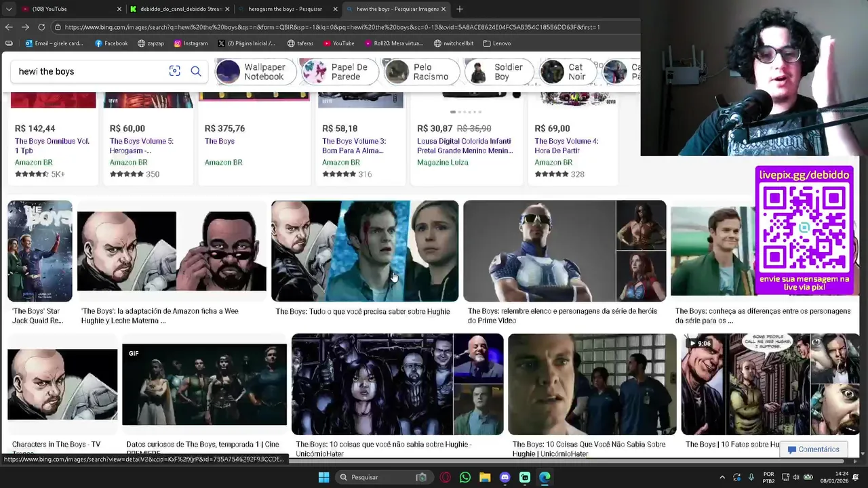Image resolution: width=868 pixels, height=488 pixels.
Task: Click the browser address bar URL
Action: 332,27
